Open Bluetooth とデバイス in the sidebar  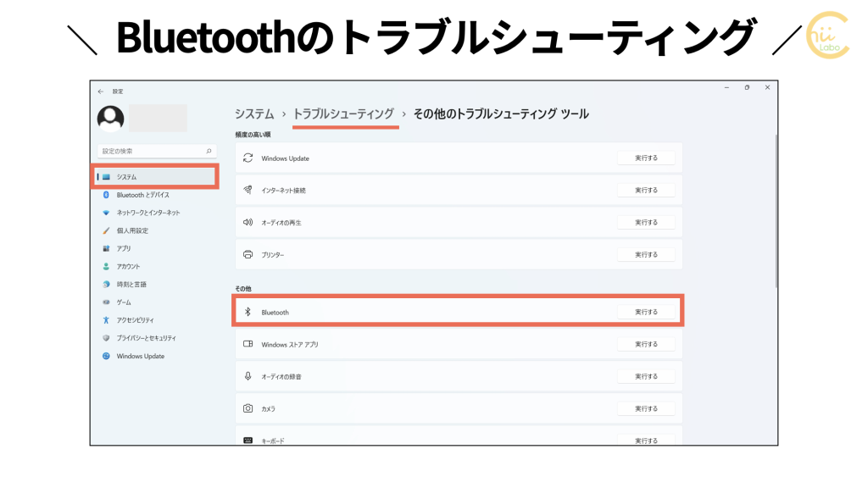pyautogui.click(x=142, y=195)
